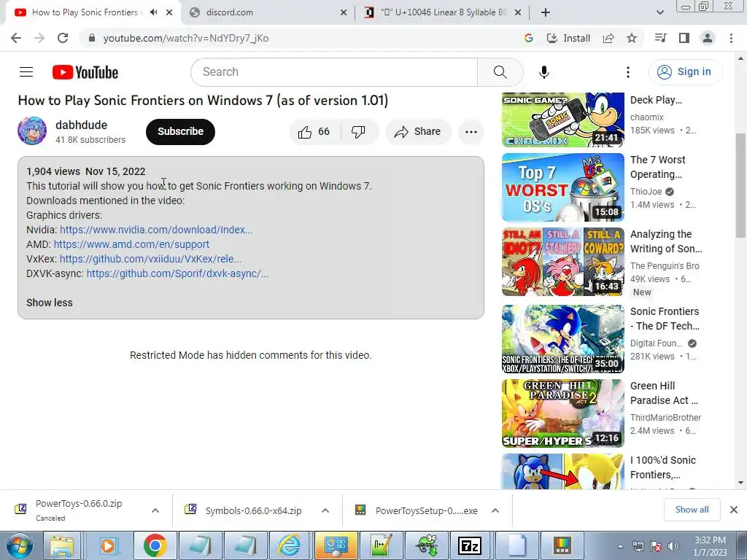Switch to the Linear B Syllable tab
This screenshot has height=560, width=747.
[x=443, y=12]
